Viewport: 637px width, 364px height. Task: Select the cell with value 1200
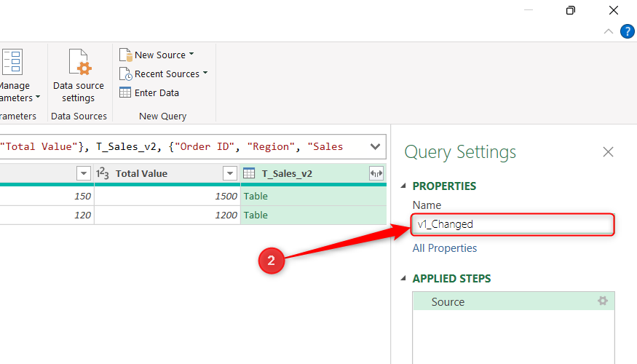[x=167, y=215]
